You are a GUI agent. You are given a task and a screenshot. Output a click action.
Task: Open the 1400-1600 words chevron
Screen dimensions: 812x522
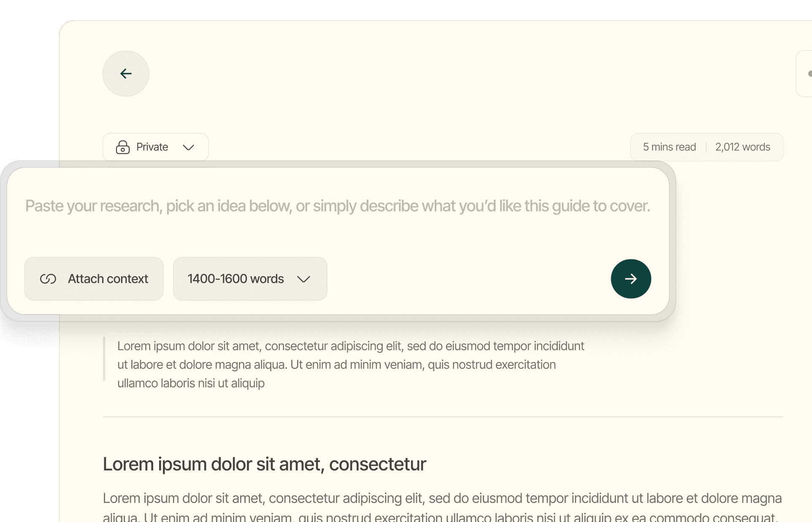[x=303, y=279]
